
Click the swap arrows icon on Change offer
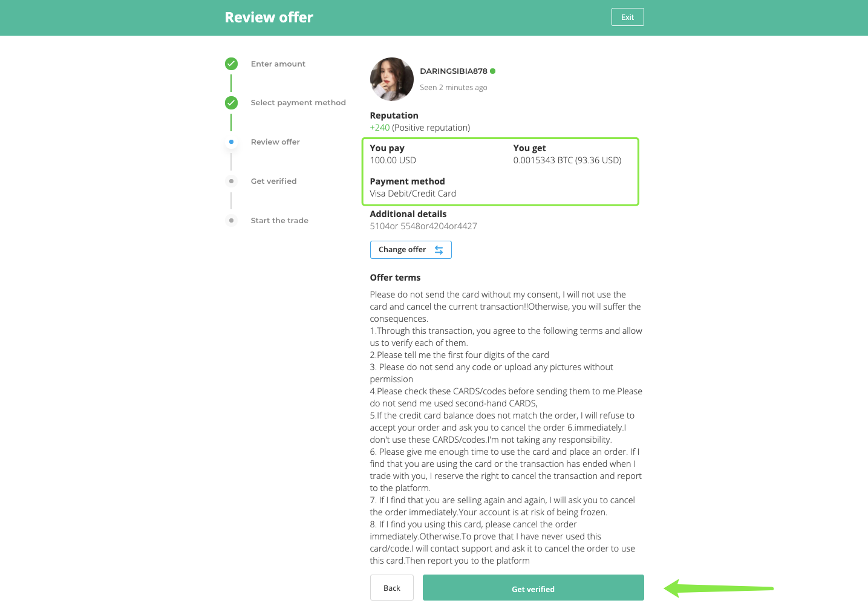point(439,250)
